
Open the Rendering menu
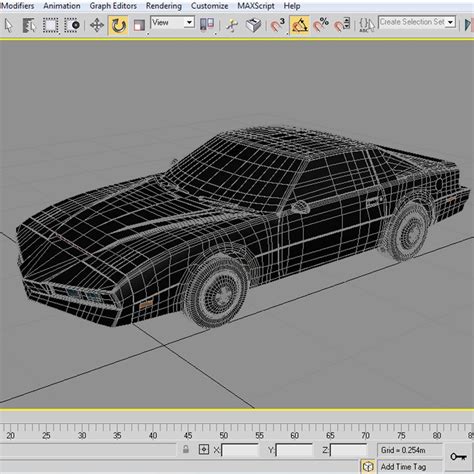coord(164,6)
